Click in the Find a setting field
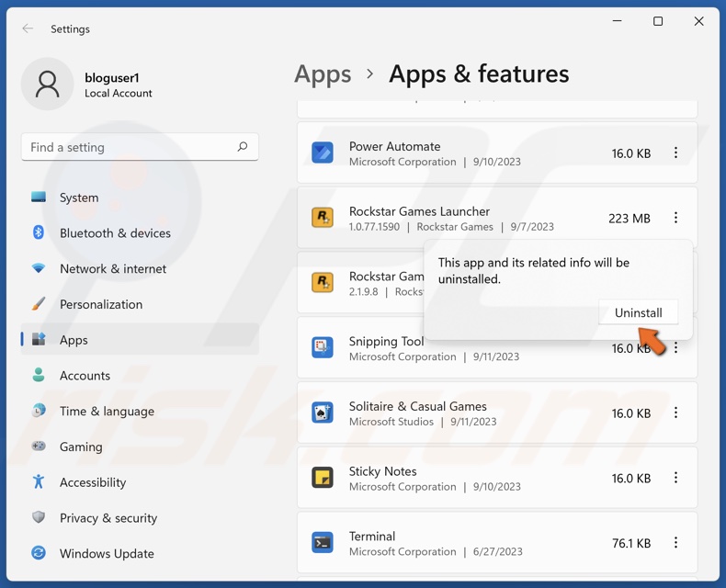This screenshot has width=726, height=588. (x=140, y=147)
